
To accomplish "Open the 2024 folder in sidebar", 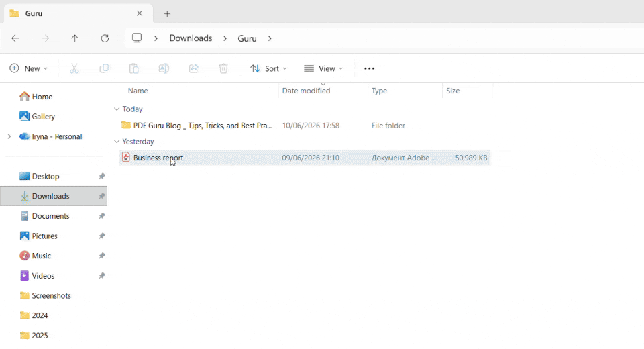I will tap(34, 315).
